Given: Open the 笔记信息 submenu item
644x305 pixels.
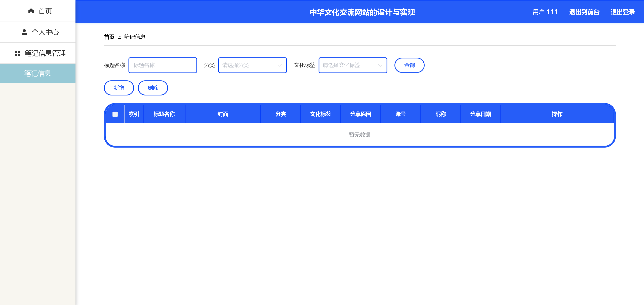Looking at the screenshot, I should [38, 73].
